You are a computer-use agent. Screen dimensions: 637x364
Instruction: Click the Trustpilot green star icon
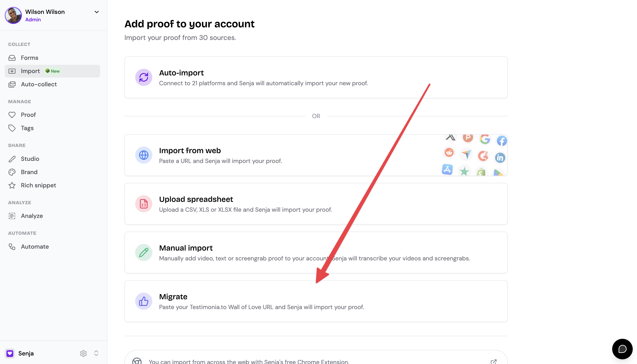(x=464, y=171)
